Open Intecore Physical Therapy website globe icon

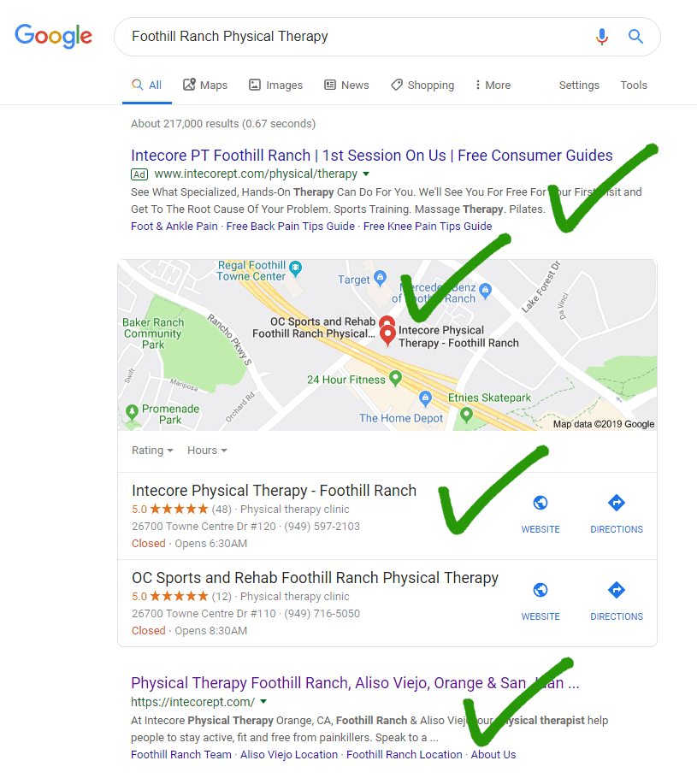coord(540,503)
